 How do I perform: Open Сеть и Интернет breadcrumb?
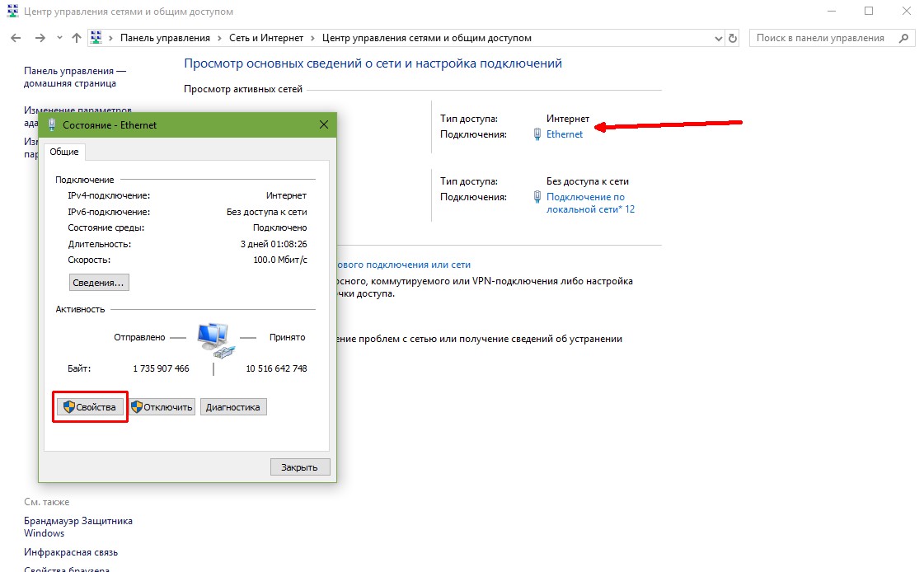click(265, 38)
